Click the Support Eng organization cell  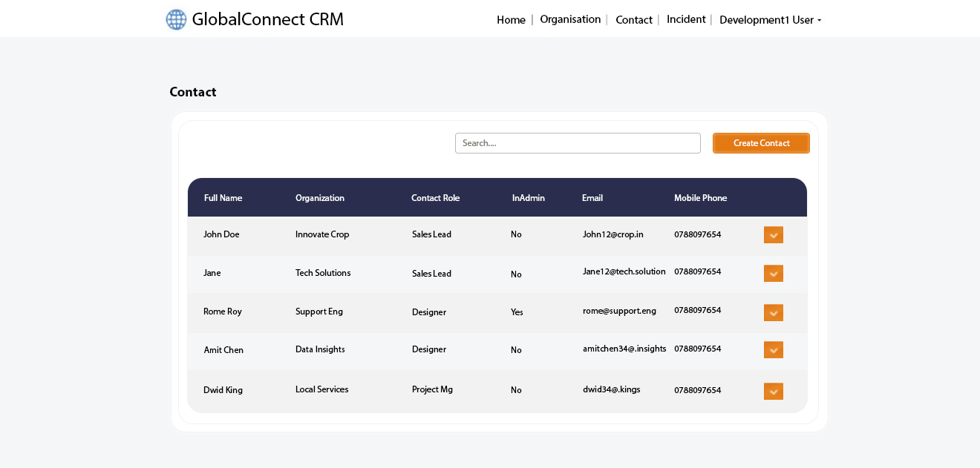point(319,312)
